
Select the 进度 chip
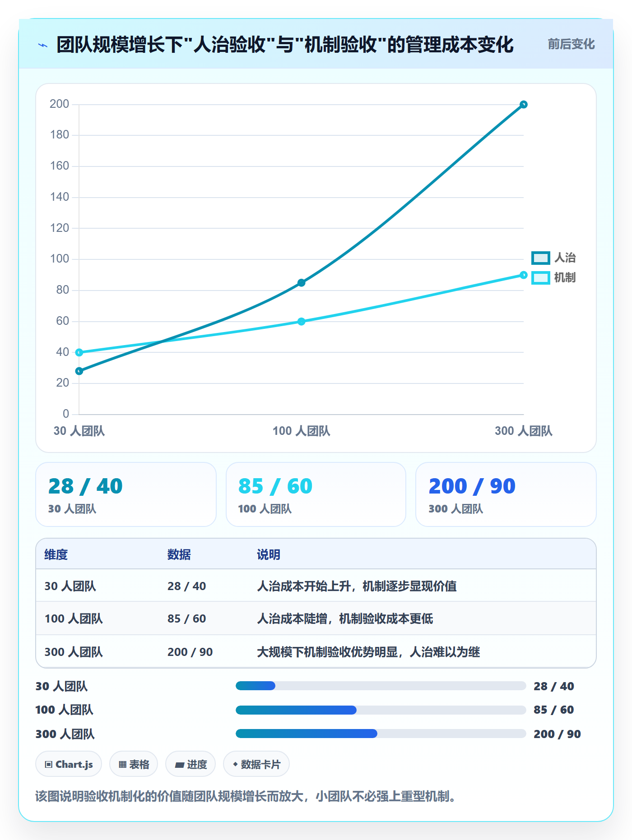tap(191, 764)
